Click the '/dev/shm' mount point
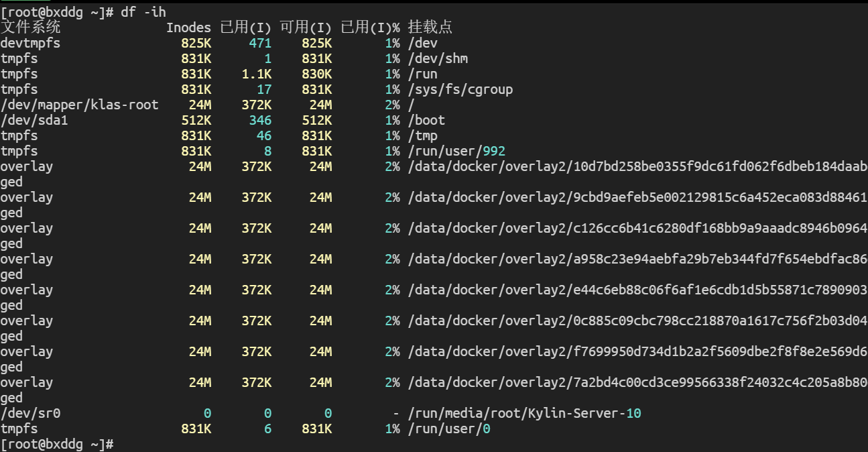This screenshot has width=868, height=452. (438, 58)
